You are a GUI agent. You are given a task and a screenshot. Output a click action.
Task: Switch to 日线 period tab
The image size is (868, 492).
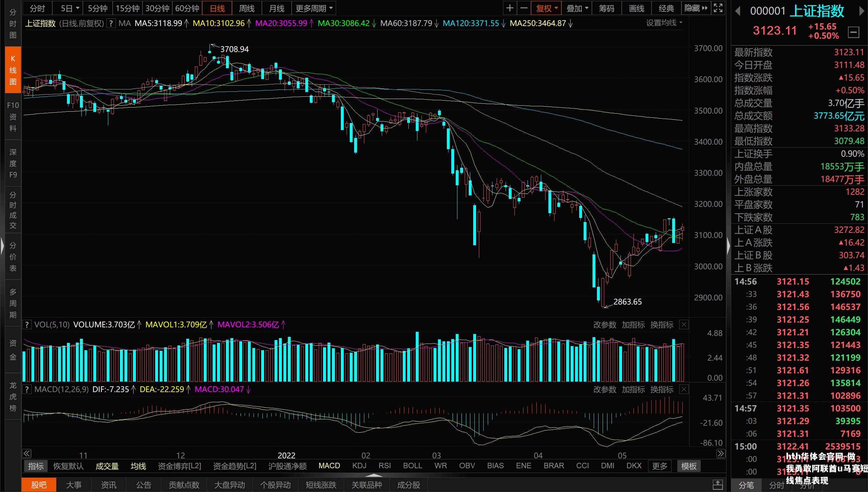point(217,8)
